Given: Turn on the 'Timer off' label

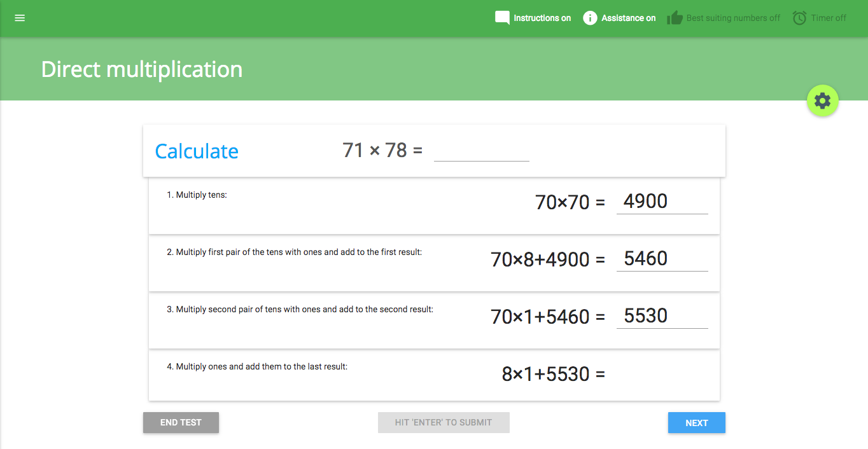Looking at the screenshot, I should 829,18.
